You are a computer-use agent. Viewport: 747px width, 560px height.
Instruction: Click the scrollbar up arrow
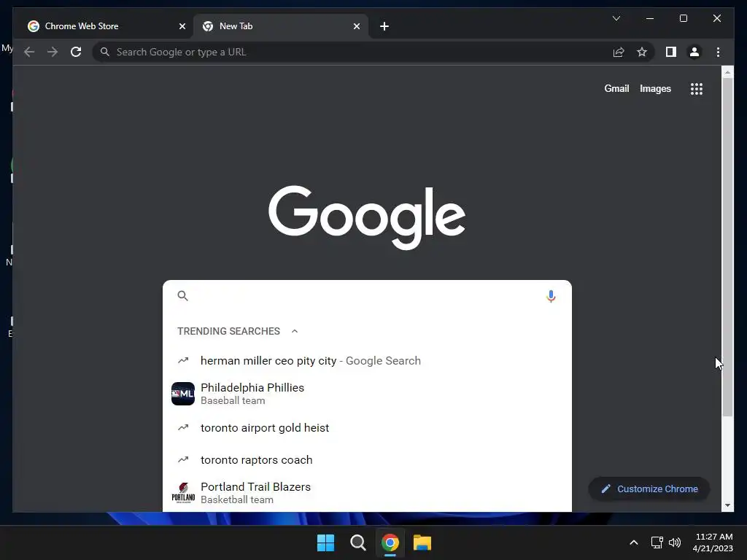click(x=727, y=72)
